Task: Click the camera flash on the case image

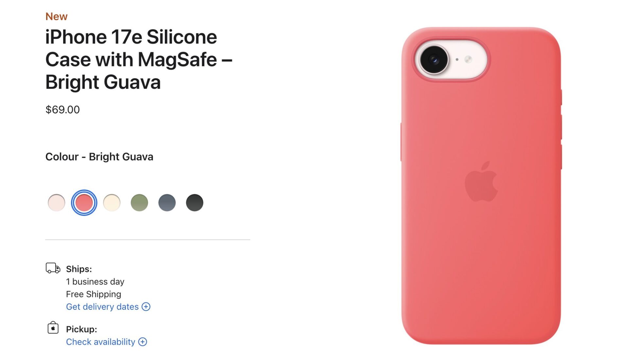Action: (x=468, y=59)
